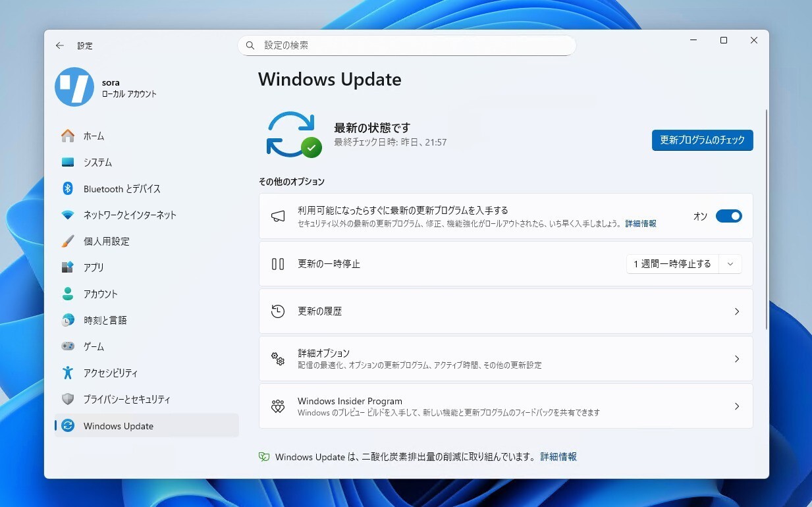Click the network Wi-Fi icon in sidebar
Screen dimensions: 812x507
click(x=68, y=215)
